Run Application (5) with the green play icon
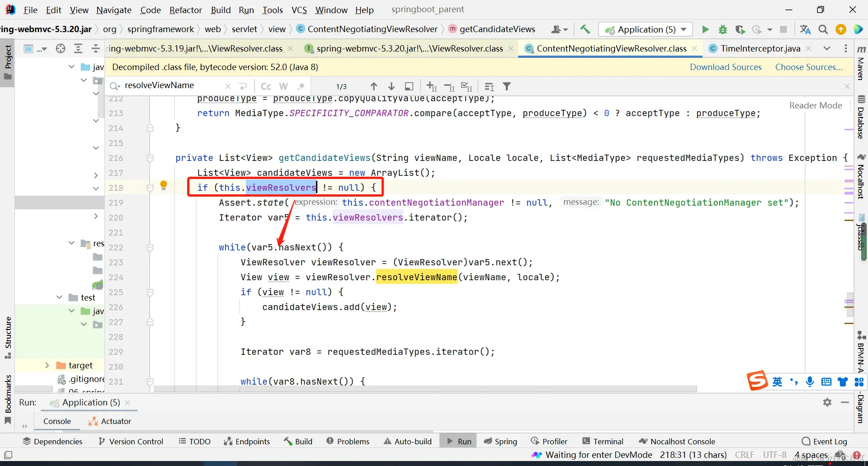 (705, 29)
